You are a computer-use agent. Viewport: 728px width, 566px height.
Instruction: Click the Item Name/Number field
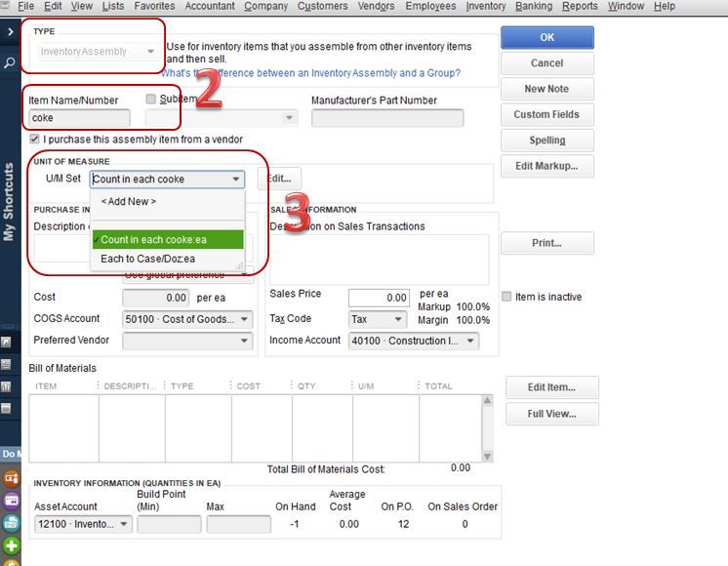79,118
